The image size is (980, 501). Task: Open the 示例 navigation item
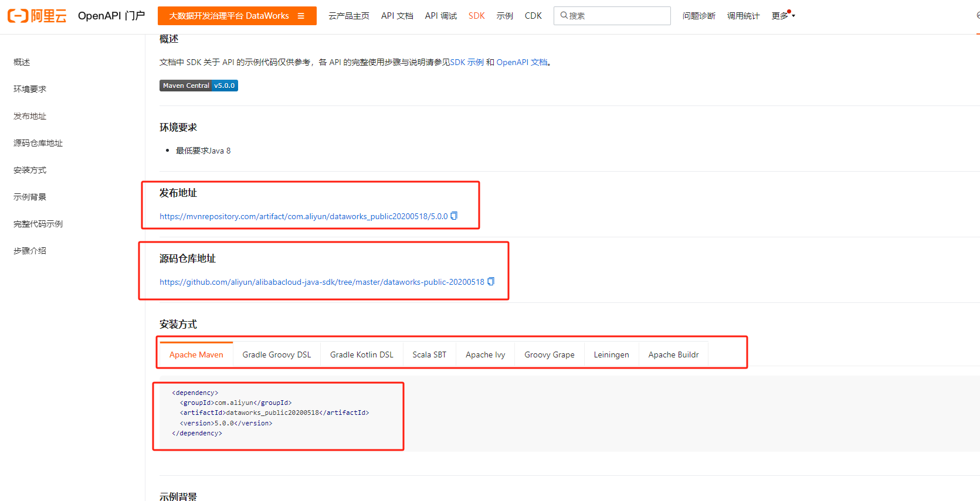(x=505, y=16)
